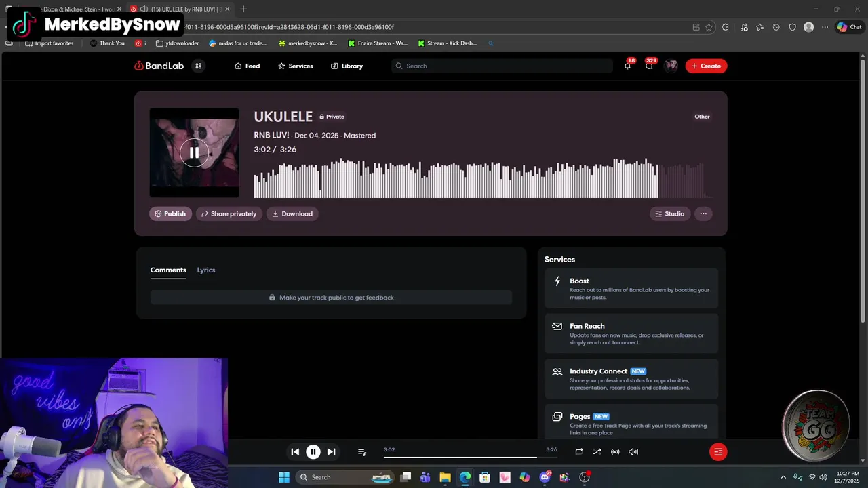This screenshot has width=868, height=488.
Task: Open File Explorer from the taskbar
Action: point(445,477)
